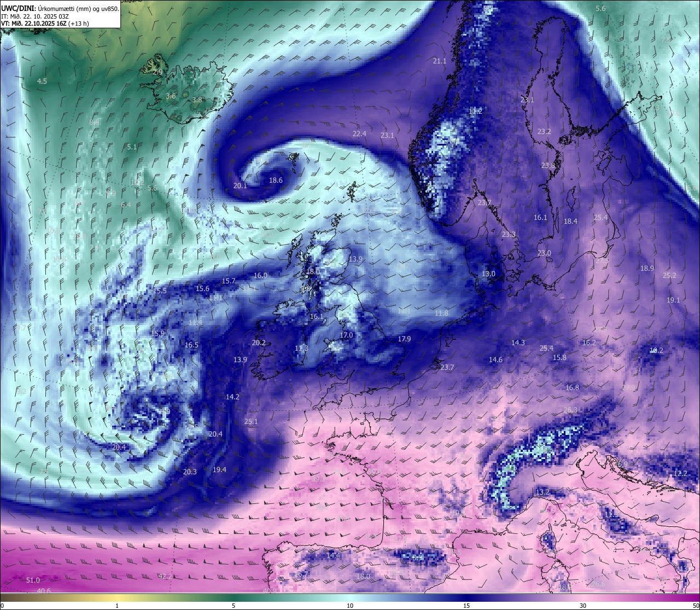Click the 16.8 value on the map

click(572, 387)
